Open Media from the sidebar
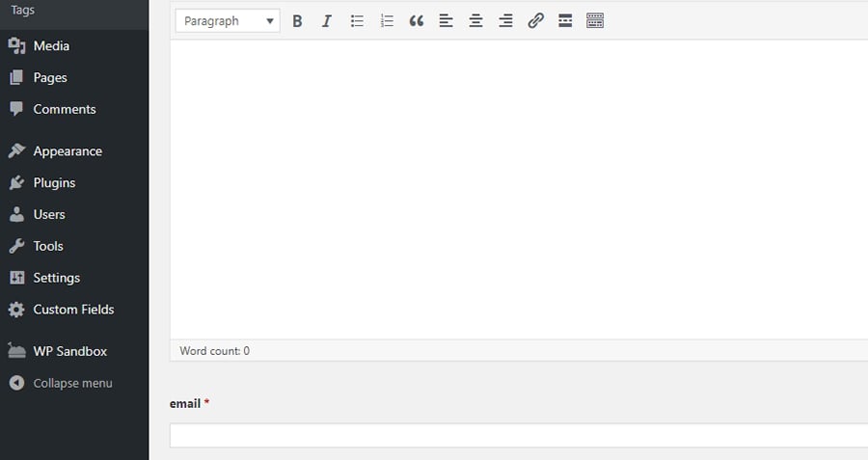 click(74, 46)
